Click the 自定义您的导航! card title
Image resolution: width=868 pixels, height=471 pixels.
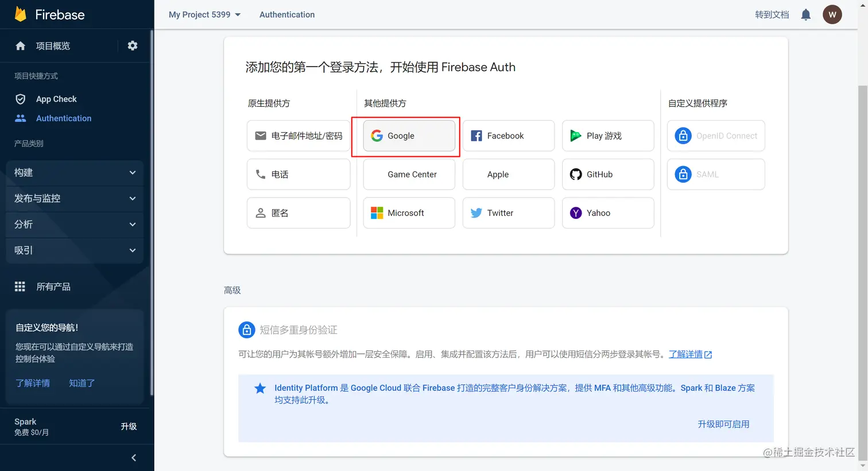click(x=47, y=328)
